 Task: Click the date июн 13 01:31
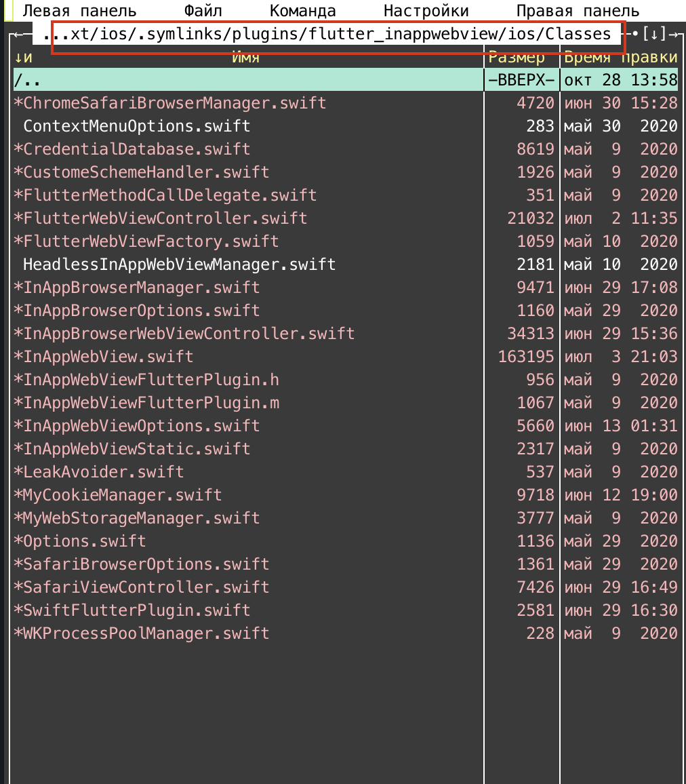(620, 425)
